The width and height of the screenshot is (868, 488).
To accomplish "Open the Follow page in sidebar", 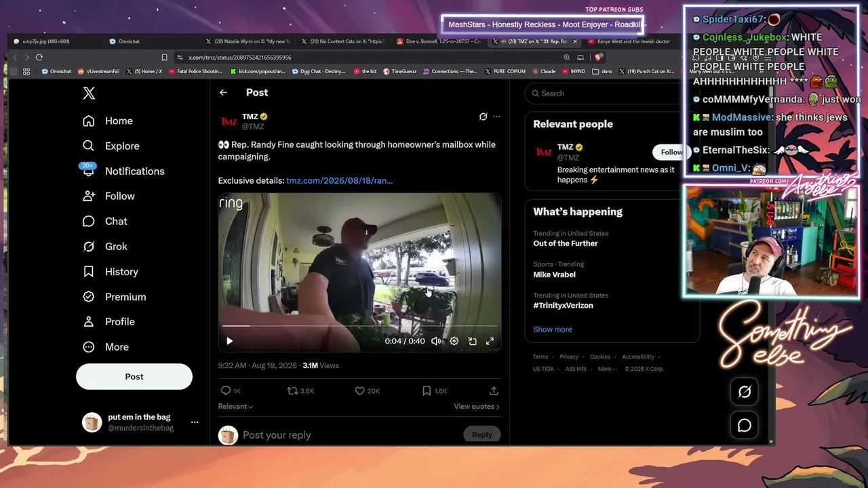I will pyautogui.click(x=108, y=196).
